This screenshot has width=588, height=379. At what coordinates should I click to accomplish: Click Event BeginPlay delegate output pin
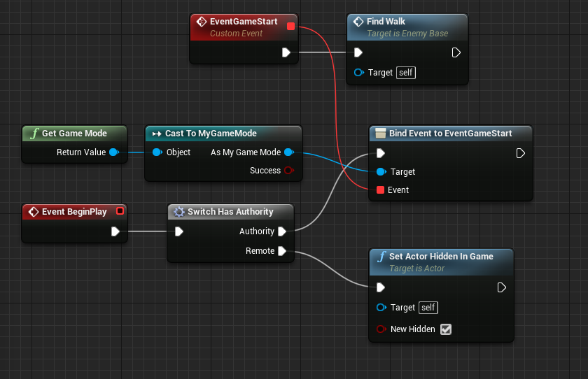120,211
